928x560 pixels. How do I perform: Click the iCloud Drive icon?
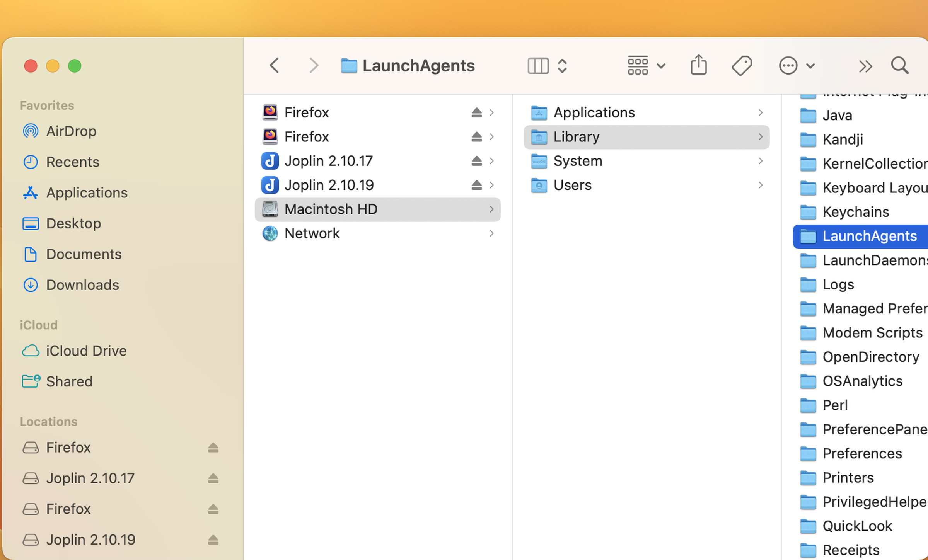click(x=31, y=350)
